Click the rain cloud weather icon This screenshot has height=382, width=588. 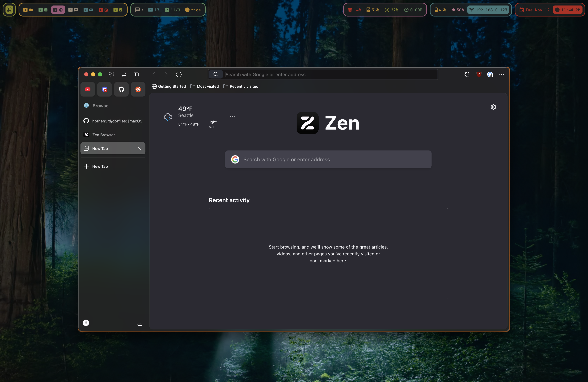coord(168,117)
